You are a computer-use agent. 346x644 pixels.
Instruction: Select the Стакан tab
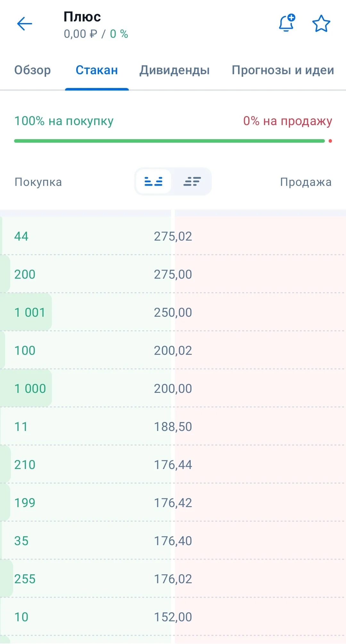pos(97,70)
